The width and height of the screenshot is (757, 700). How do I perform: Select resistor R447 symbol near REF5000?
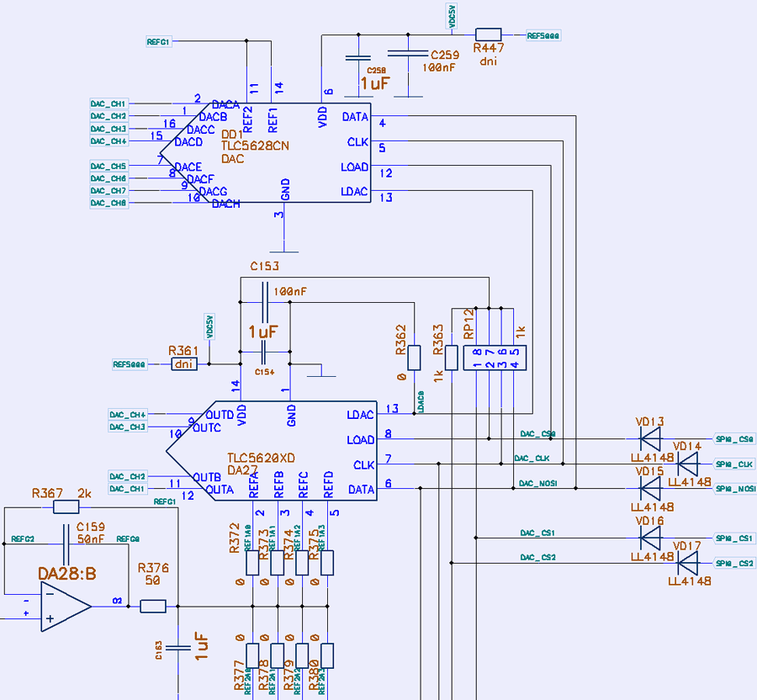click(x=489, y=34)
